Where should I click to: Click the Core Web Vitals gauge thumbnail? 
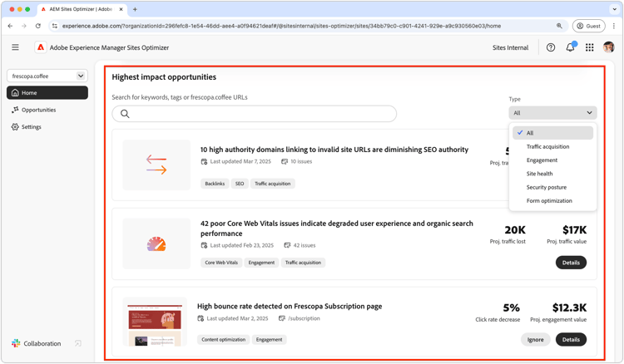pos(156,243)
